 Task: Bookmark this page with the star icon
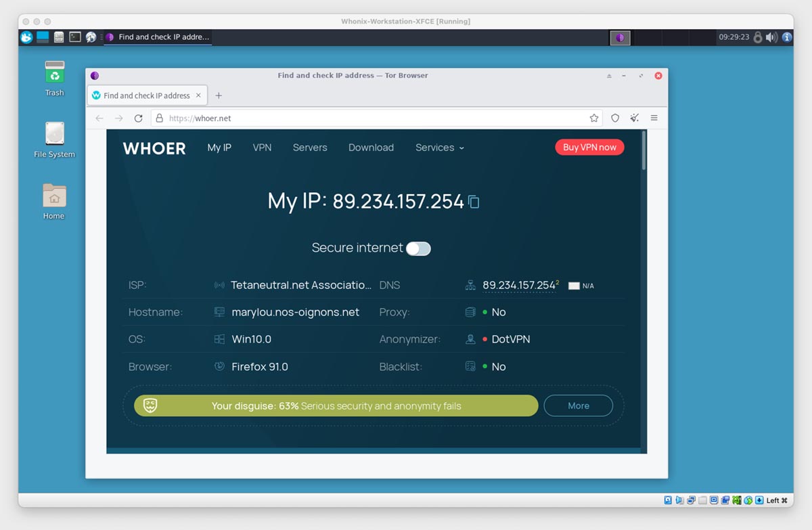coord(594,118)
